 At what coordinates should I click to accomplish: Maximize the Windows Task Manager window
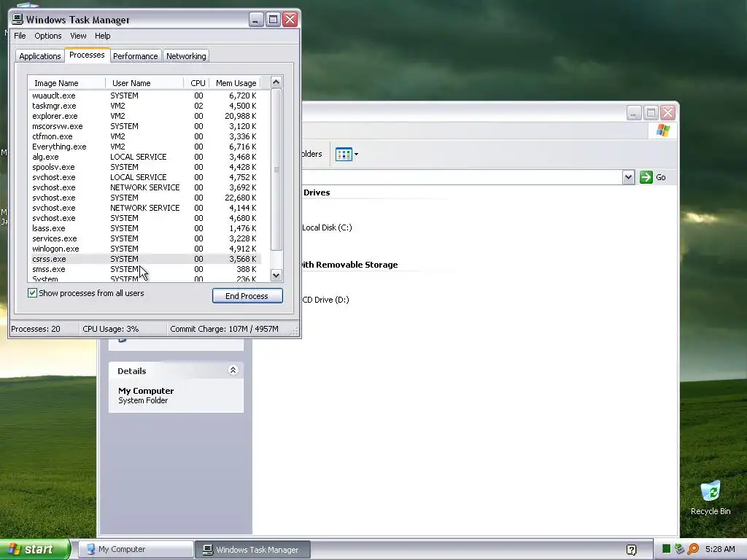pyautogui.click(x=273, y=20)
